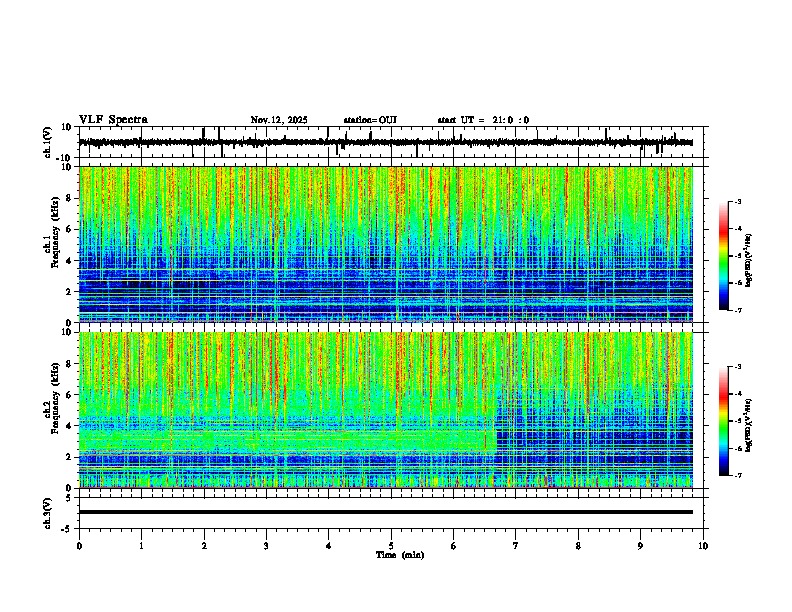
Task: Click the "-7" value on ch.1 colorbar
Action: point(738,310)
